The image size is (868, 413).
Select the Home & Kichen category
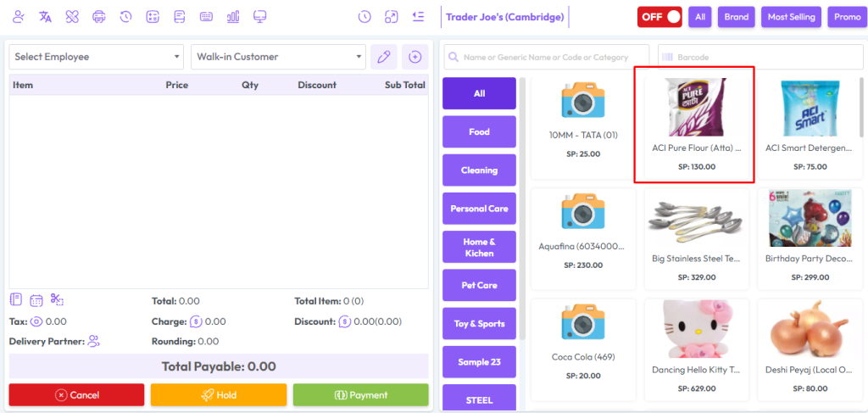click(480, 247)
